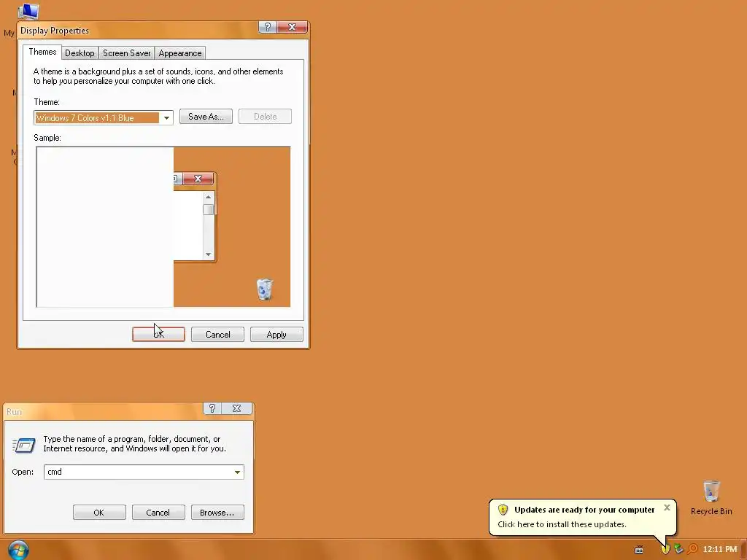Click the clock showing 12:11 PM

[719, 549]
